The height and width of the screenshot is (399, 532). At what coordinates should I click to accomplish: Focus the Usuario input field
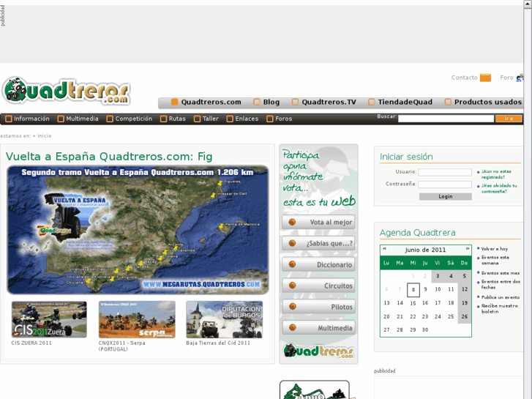click(445, 172)
